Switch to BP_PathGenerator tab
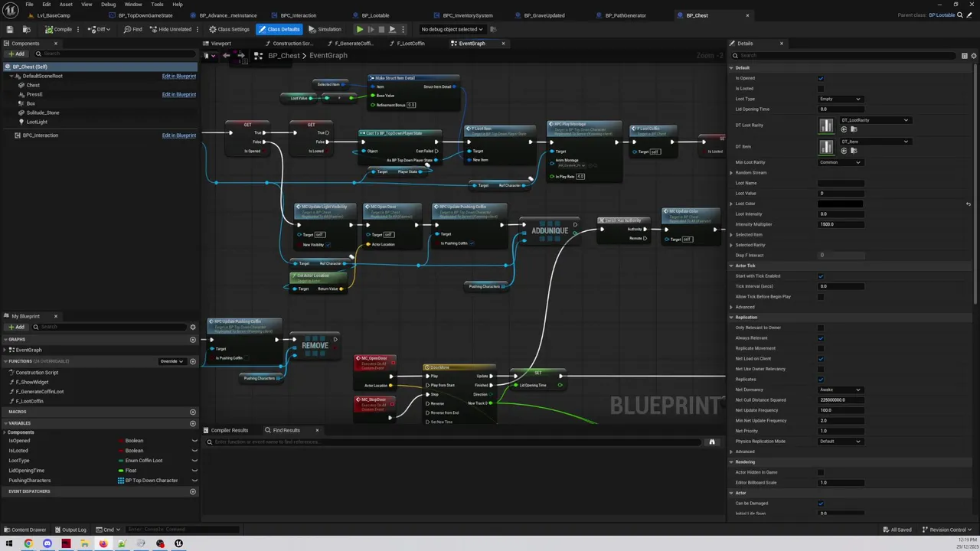 [626, 15]
